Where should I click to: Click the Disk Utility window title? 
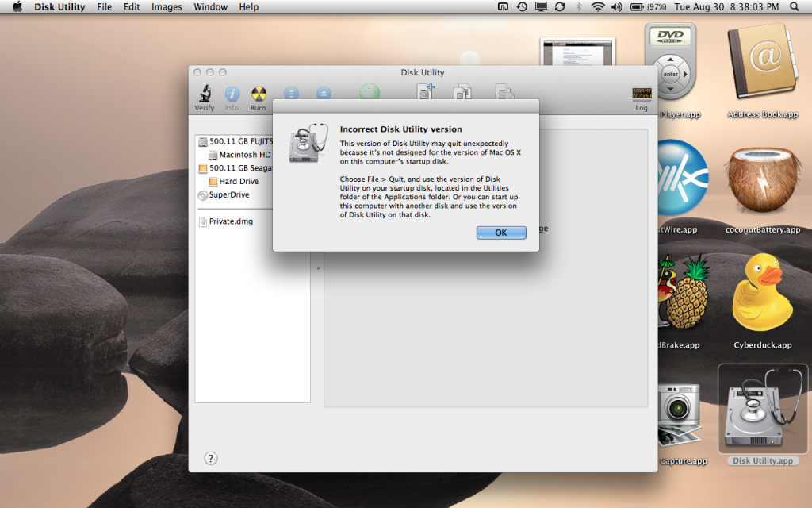pos(423,72)
